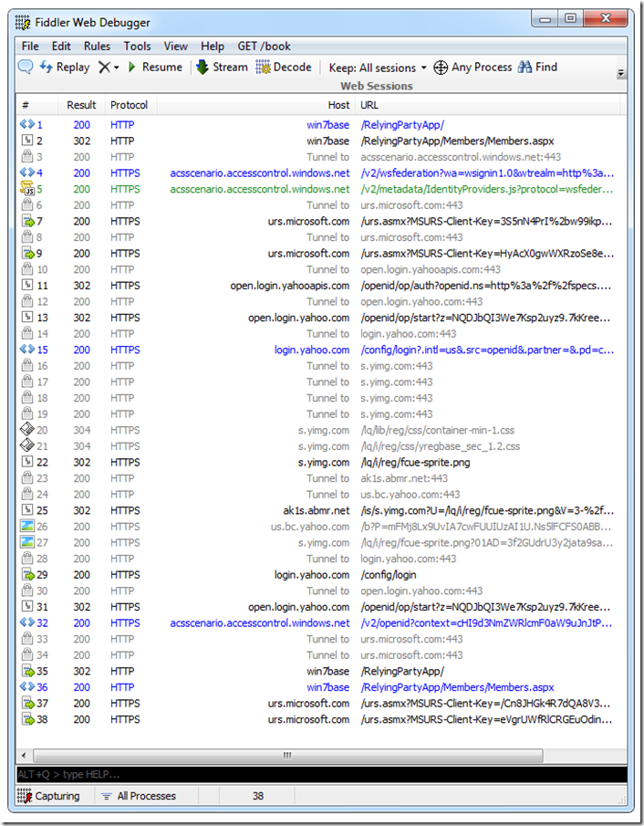Click the tunnel lock icon of session 34

click(x=26, y=654)
